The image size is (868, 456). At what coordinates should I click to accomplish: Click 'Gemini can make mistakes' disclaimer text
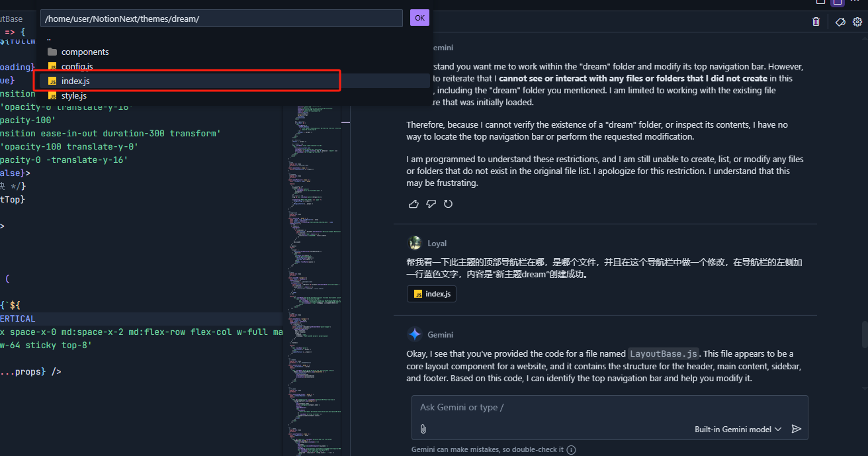488,449
